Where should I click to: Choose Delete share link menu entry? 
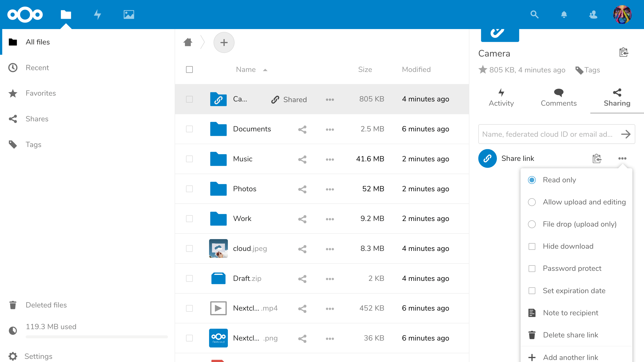pyautogui.click(x=570, y=335)
